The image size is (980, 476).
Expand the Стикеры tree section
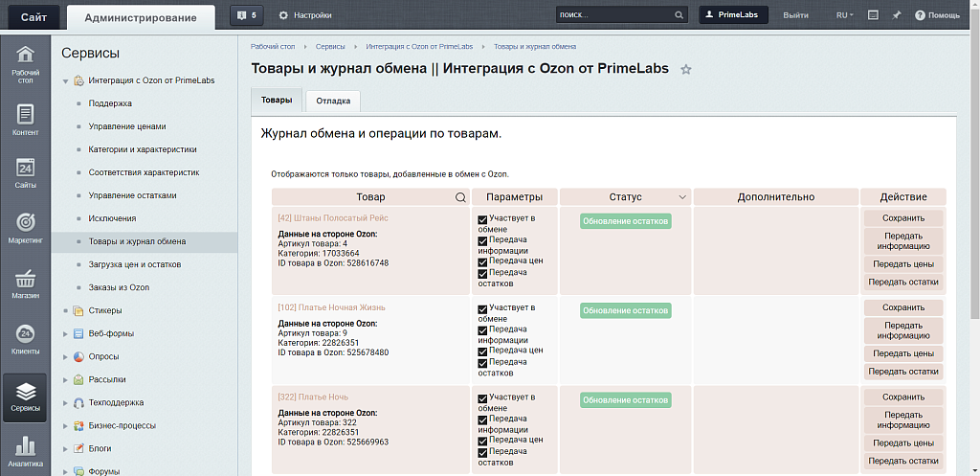pos(66,310)
